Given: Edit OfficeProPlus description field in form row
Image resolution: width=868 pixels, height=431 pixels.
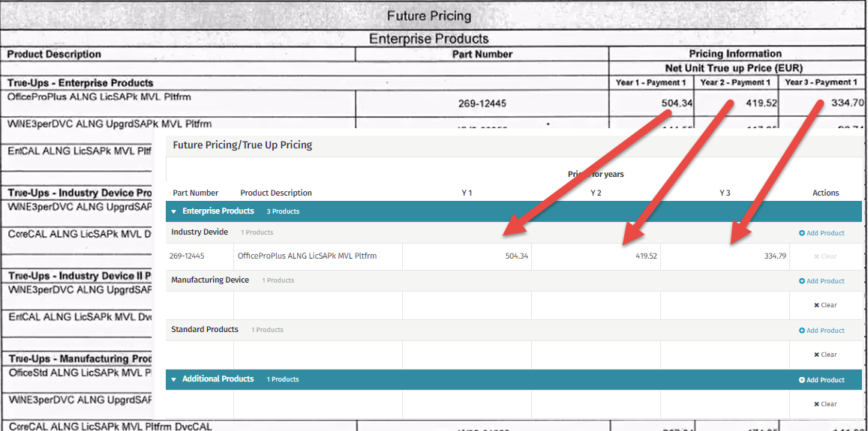Looking at the screenshot, I should pos(318,256).
